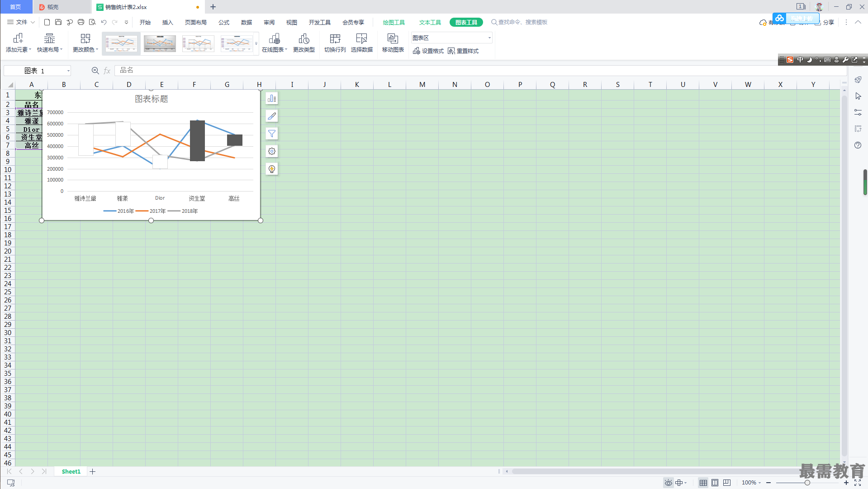Image resolution: width=868 pixels, height=489 pixels.
Task: Toggle the Sogou 中 Chinese/English input mode
Action: point(800,60)
